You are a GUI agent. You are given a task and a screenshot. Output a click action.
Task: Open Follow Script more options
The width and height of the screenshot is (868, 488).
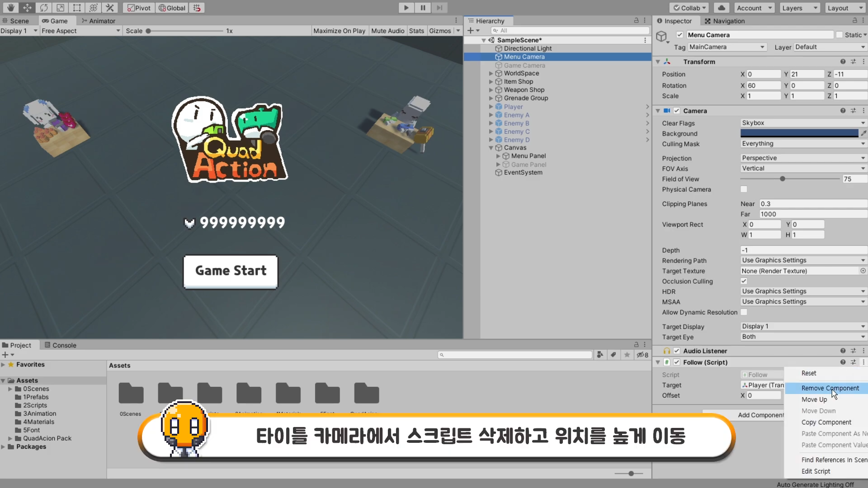[x=863, y=362]
